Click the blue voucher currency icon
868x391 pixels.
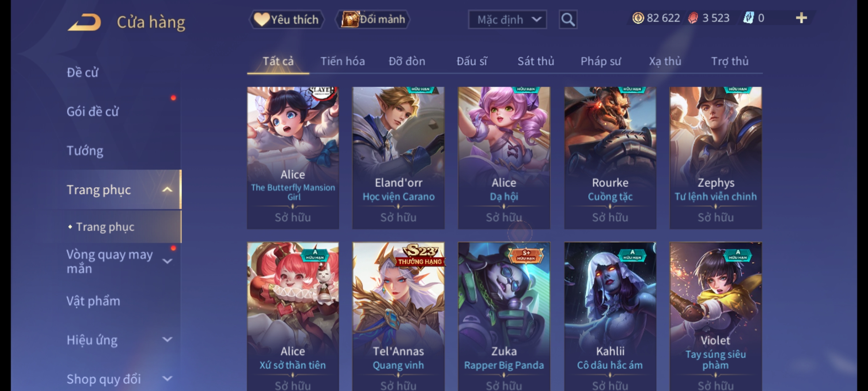748,18
